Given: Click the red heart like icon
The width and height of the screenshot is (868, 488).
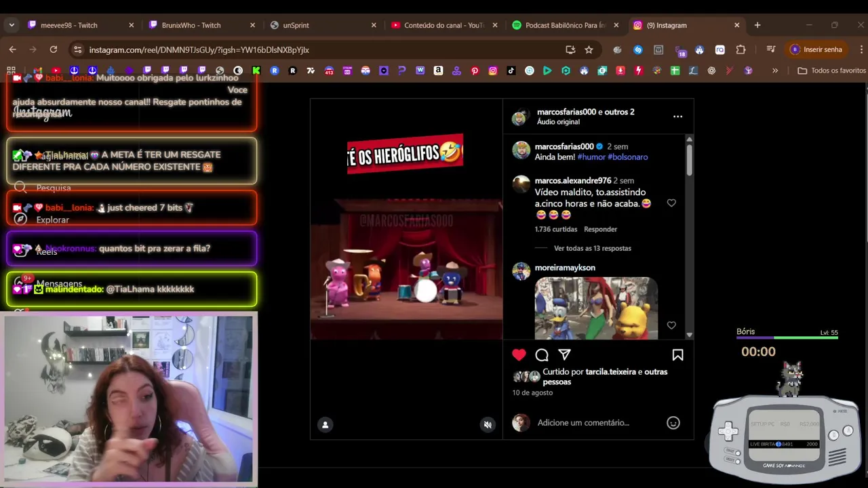Looking at the screenshot, I should 519,354.
